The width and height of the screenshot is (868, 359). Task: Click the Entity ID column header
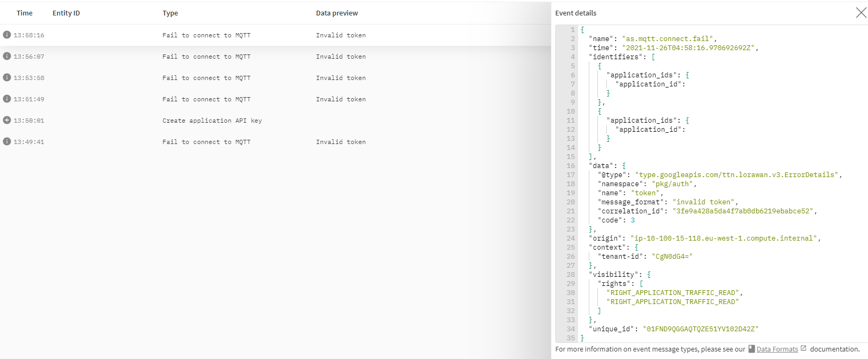66,13
